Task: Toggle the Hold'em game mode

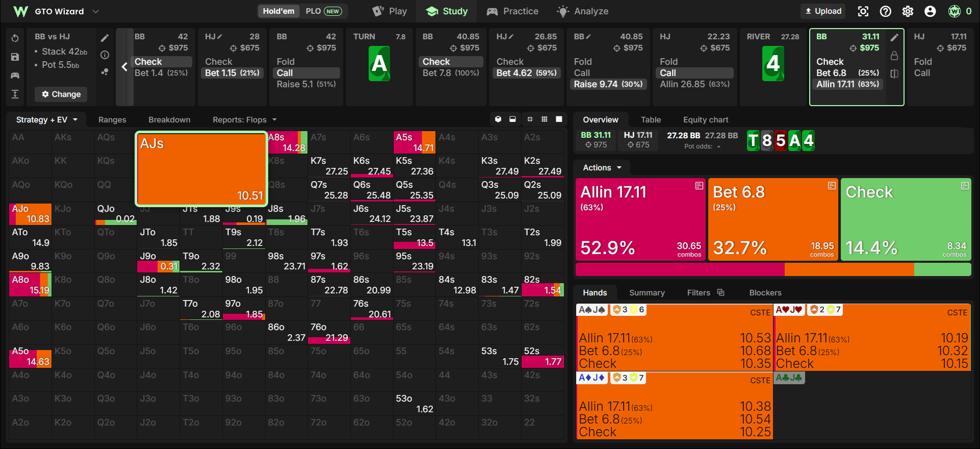Action: tap(278, 11)
